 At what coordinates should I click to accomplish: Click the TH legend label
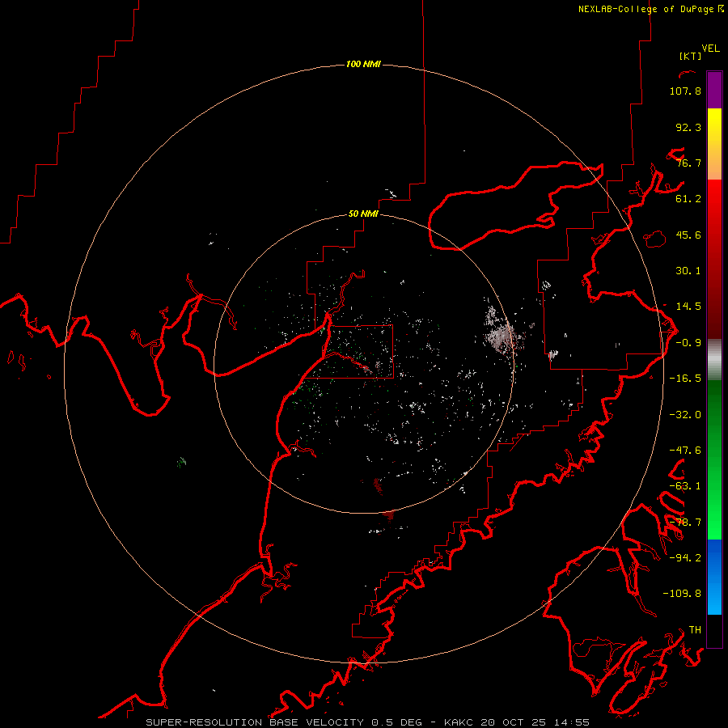tap(695, 630)
